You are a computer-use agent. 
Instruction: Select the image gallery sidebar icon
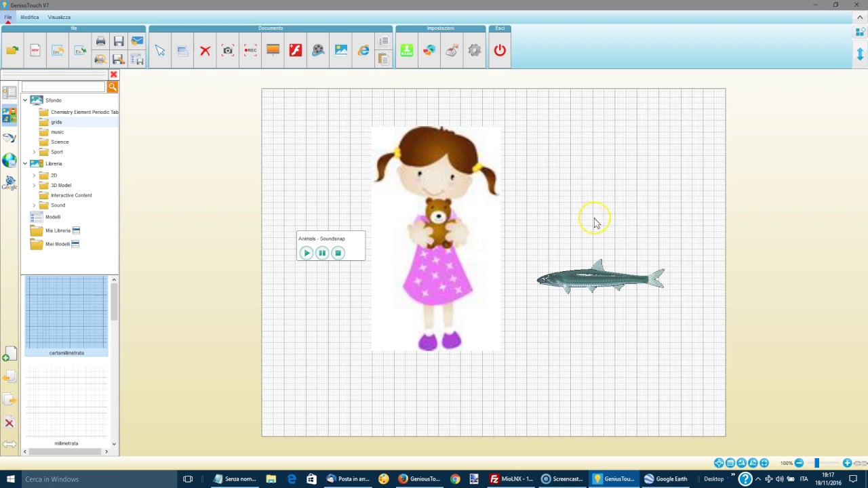pyautogui.click(x=9, y=115)
